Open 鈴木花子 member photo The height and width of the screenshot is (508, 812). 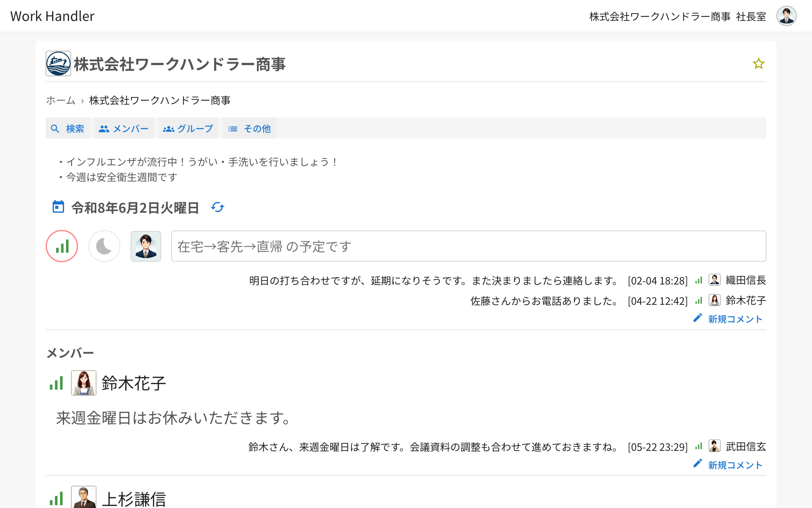coord(83,383)
